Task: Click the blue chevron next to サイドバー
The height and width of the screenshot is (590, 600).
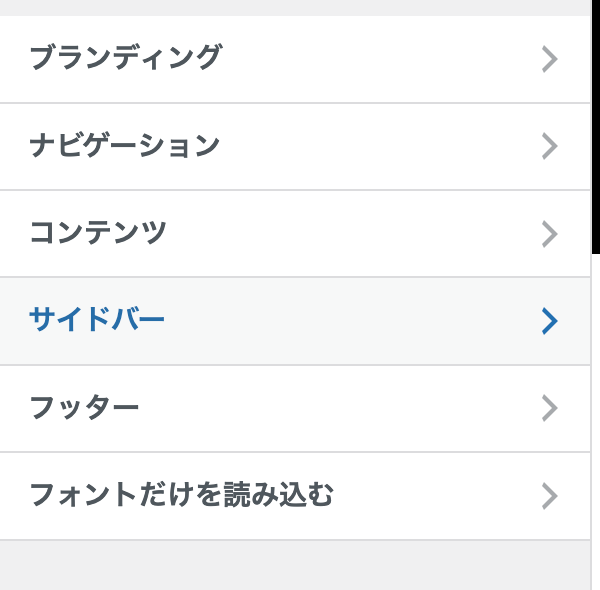Action: pyautogui.click(x=549, y=321)
